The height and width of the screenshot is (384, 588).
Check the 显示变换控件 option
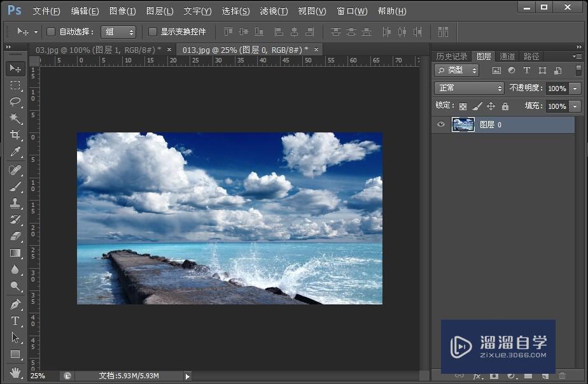[x=153, y=32]
